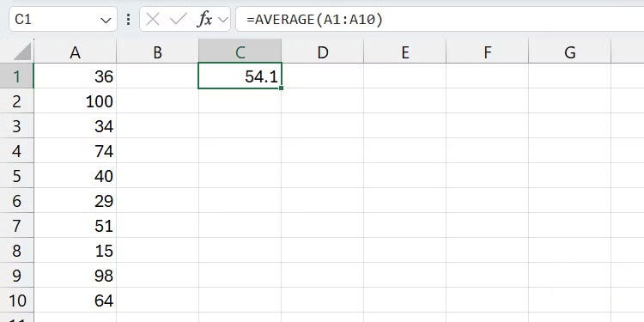Viewport: 644px width, 322px height.
Task: Select row 7 header
Action: coord(17,226)
